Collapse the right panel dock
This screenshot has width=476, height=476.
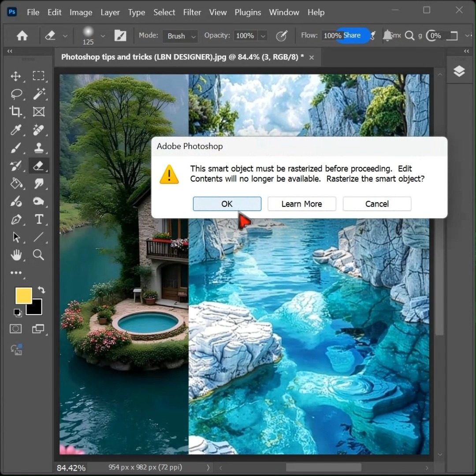pyautogui.click(x=466, y=51)
